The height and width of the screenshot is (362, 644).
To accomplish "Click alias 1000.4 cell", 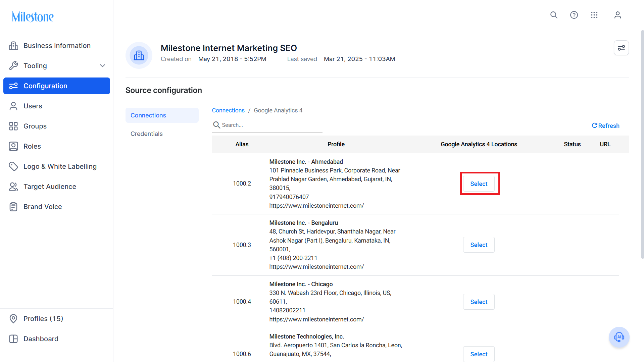I will [242, 302].
